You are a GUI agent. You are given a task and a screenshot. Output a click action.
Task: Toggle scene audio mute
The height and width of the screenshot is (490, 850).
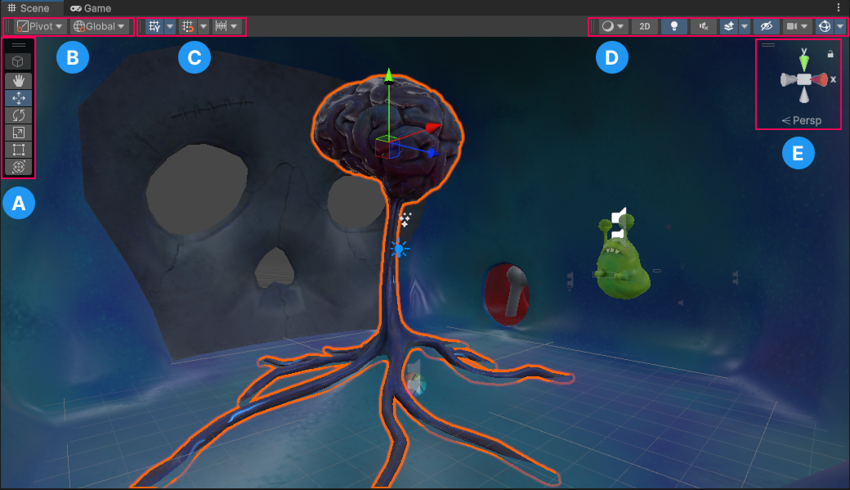(704, 27)
